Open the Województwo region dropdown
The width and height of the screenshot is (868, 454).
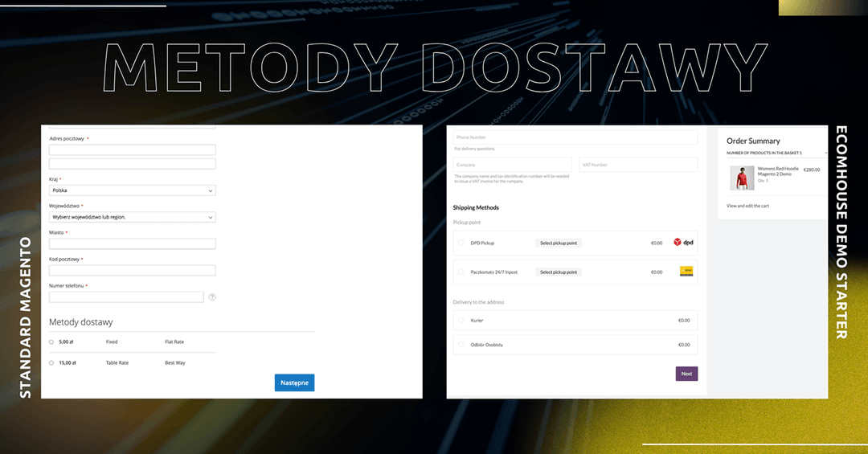click(x=133, y=217)
